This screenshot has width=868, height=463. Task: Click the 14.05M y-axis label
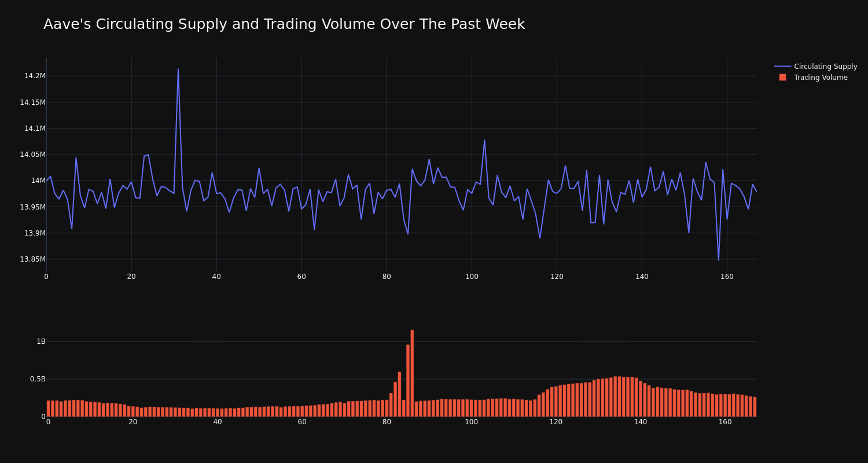[x=32, y=155]
